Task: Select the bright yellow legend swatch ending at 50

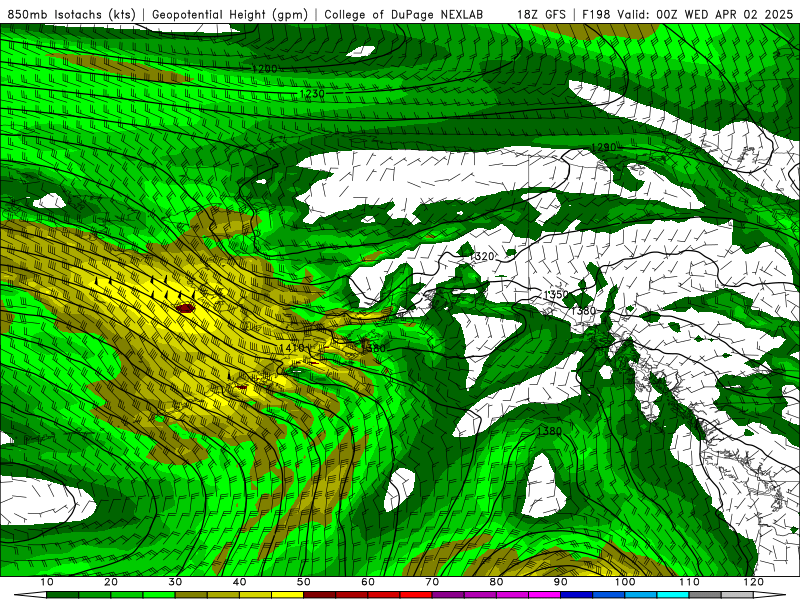Action: (287, 595)
